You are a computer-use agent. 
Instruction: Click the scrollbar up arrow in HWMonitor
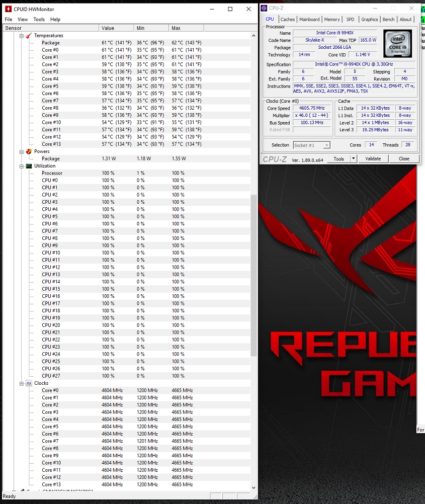pos(253,35)
